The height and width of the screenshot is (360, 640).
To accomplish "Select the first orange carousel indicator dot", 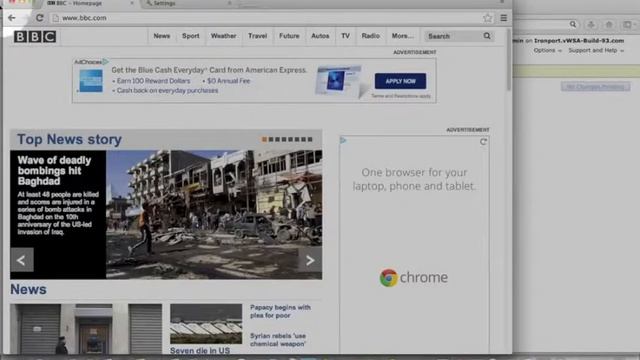I will click(264, 139).
